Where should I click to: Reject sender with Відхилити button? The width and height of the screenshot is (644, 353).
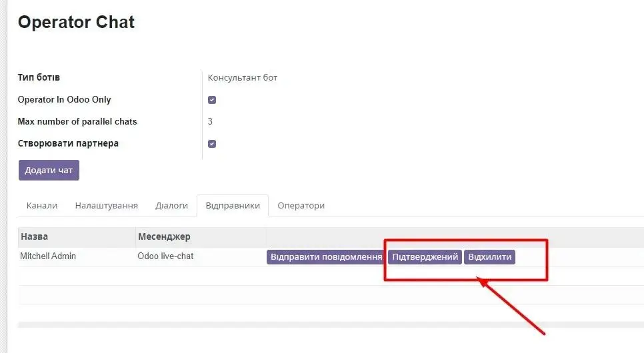(x=489, y=257)
